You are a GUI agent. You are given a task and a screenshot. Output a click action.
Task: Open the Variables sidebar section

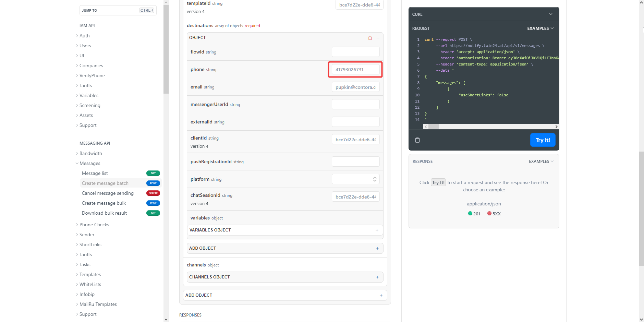(x=89, y=95)
